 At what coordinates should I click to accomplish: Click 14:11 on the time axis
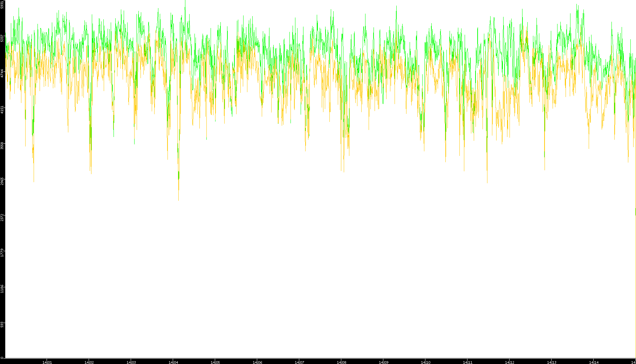click(x=467, y=362)
